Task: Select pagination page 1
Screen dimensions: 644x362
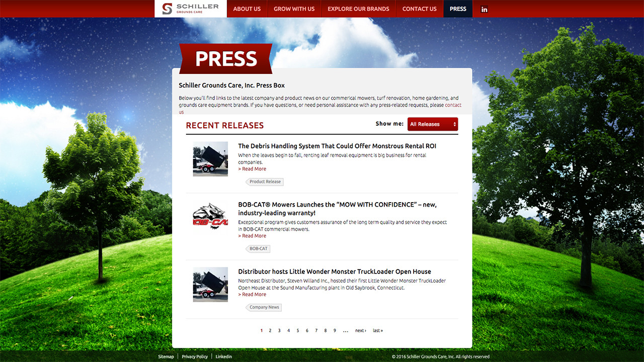Action: tap(261, 331)
